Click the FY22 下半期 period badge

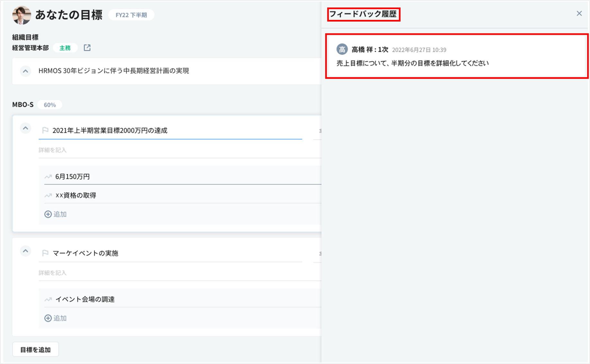click(131, 15)
